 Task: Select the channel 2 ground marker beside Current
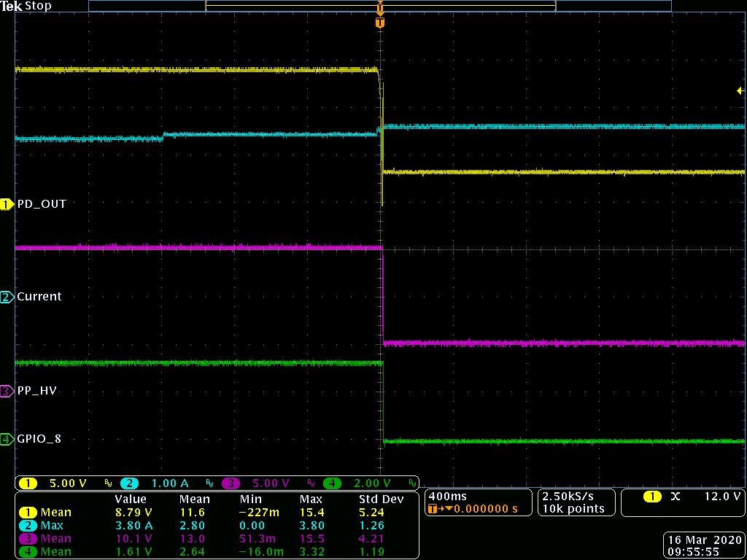pos(7,297)
